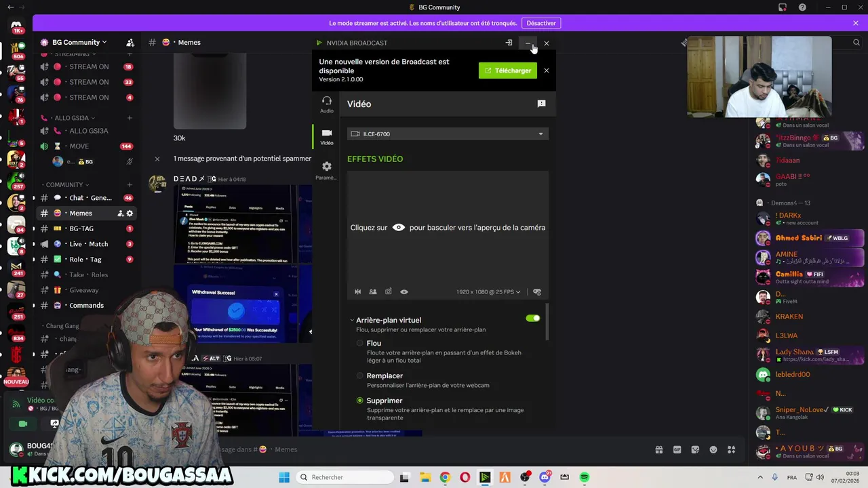Click the people auto-frame icon under preview
This screenshot has width=868, height=488.
(x=373, y=291)
